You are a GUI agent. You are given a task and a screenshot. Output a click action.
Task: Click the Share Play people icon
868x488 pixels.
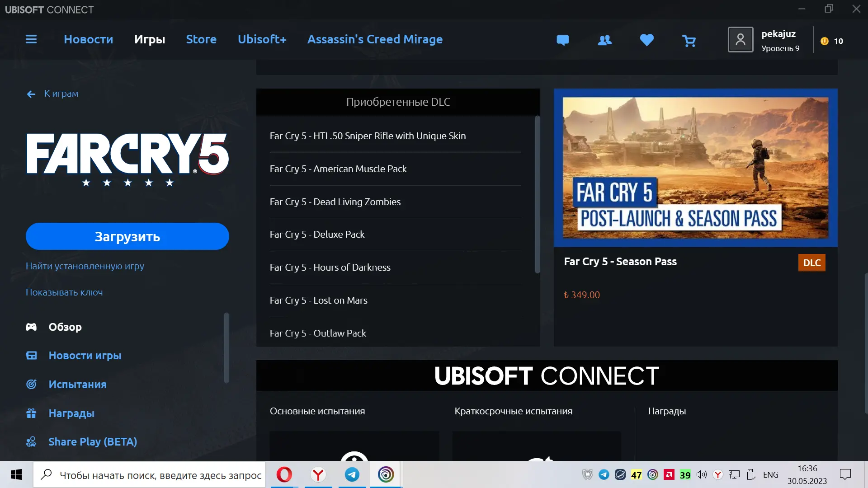[x=31, y=441]
